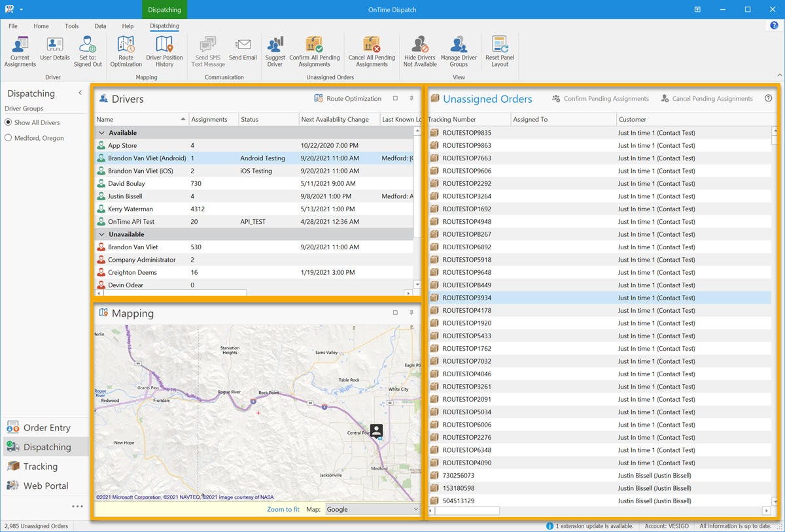Click the 2,985 Unassigned Orders status text
This screenshot has width=785, height=532.
pos(37,526)
